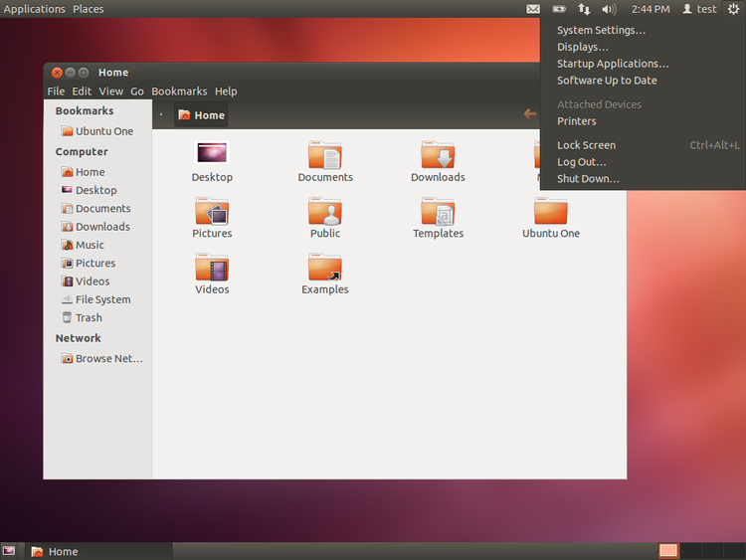The height and width of the screenshot is (560, 746).
Task: Choose System Settings from the system menu
Action: pos(601,31)
